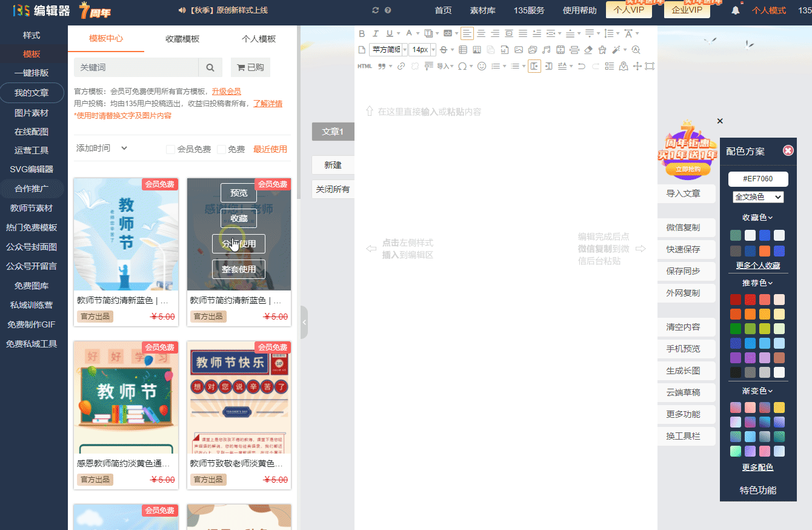Click the 已购 purchased button
The image size is (812, 530).
250,68
